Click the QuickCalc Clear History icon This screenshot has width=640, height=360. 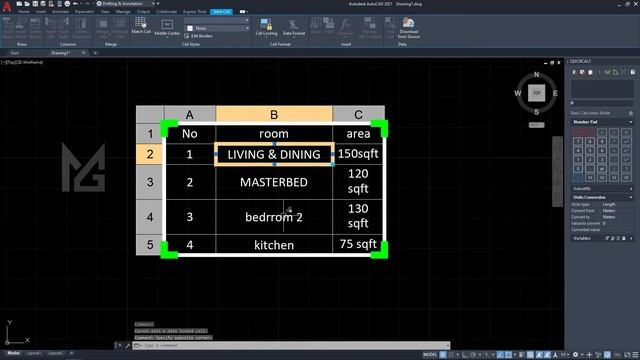[x=582, y=72]
